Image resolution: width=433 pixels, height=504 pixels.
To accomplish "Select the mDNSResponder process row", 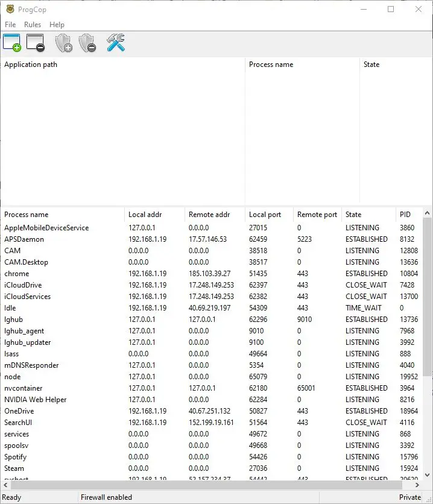I will pyautogui.click(x=211, y=365).
